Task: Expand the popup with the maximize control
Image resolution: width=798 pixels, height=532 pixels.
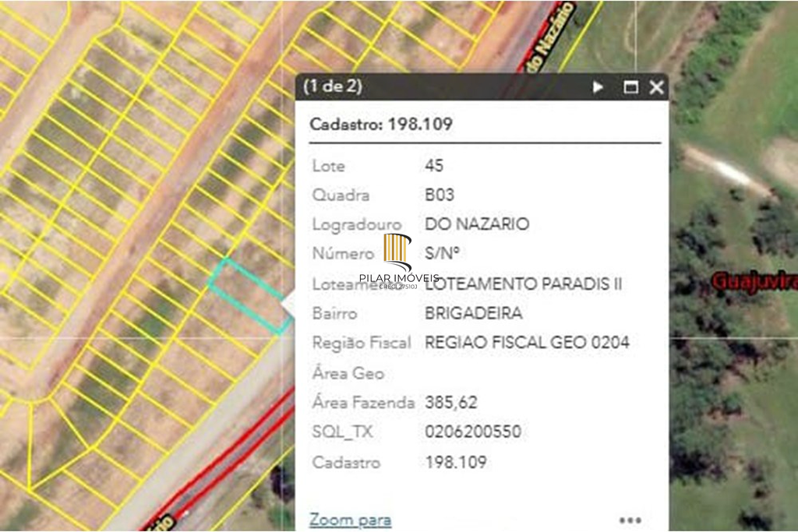Action: tap(631, 88)
